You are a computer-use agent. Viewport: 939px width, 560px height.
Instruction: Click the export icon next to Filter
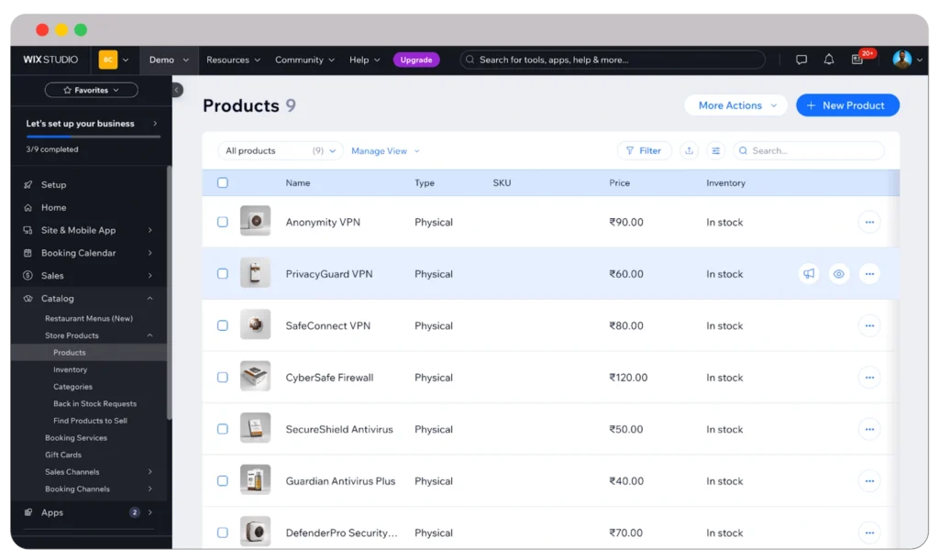pos(689,150)
